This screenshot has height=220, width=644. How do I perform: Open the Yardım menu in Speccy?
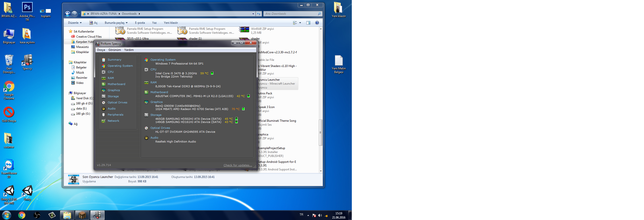(129, 50)
